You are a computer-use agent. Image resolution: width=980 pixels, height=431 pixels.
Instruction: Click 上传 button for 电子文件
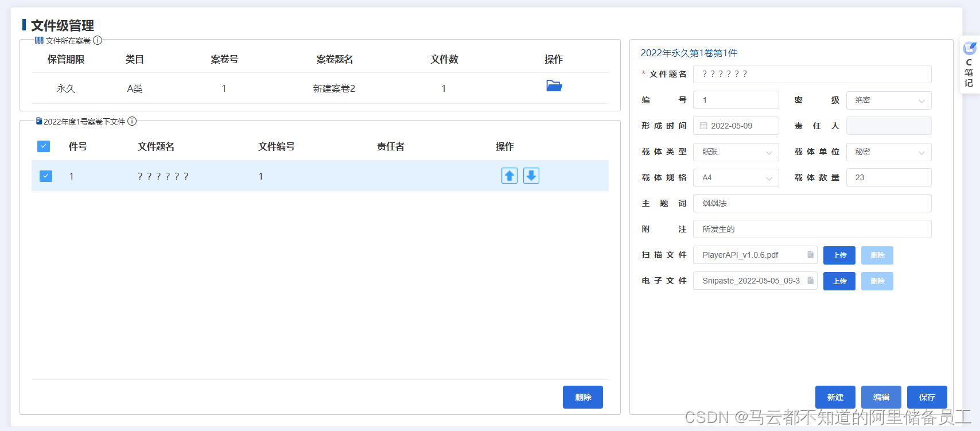coord(839,281)
